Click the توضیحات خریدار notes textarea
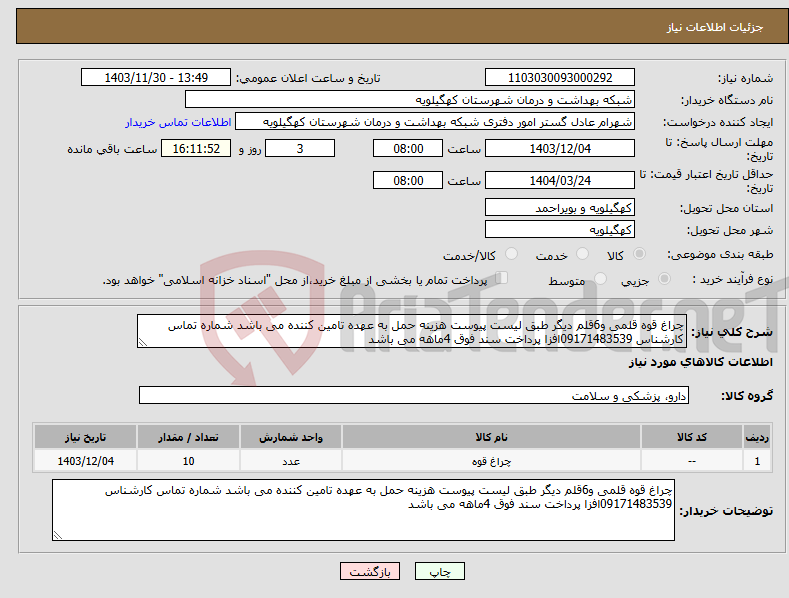This screenshot has height=598, width=789. [363, 510]
